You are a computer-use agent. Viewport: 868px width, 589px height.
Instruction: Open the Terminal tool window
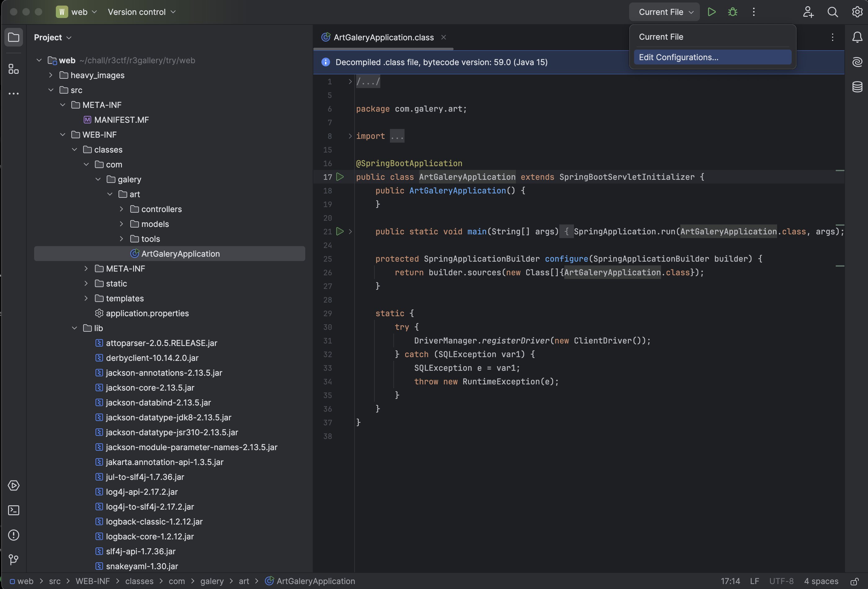click(x=13, y=510)
